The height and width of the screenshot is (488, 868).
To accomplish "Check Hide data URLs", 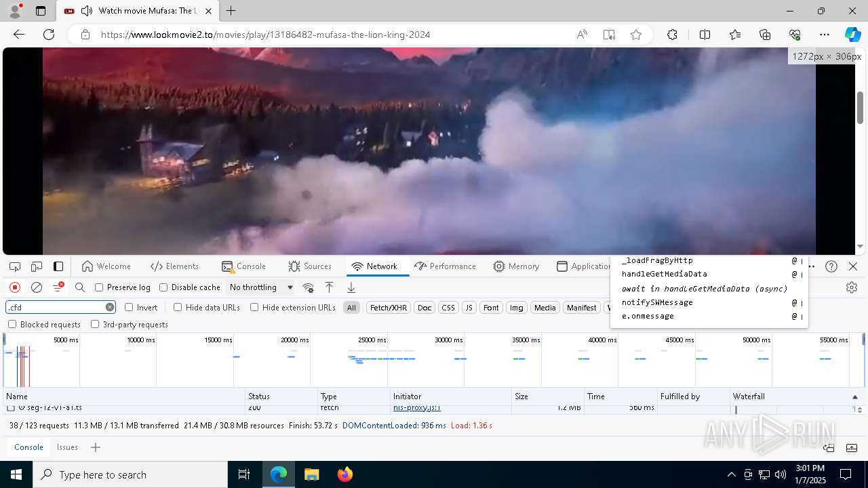I will tap(178, 307).
